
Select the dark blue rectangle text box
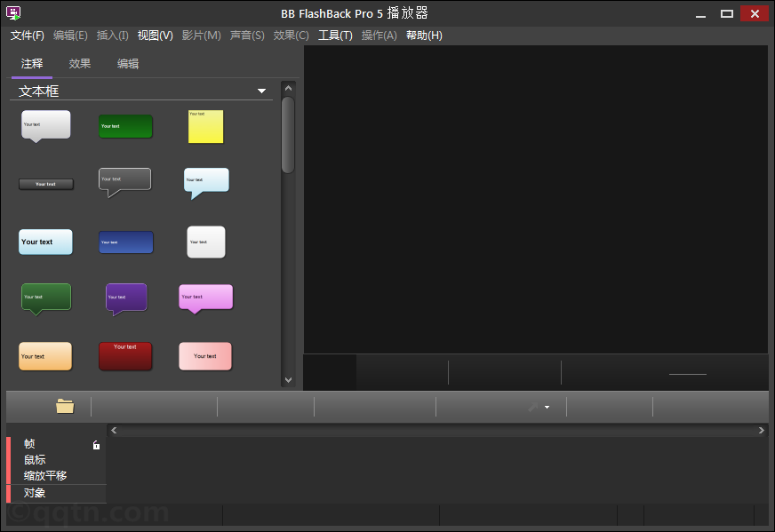126,242
